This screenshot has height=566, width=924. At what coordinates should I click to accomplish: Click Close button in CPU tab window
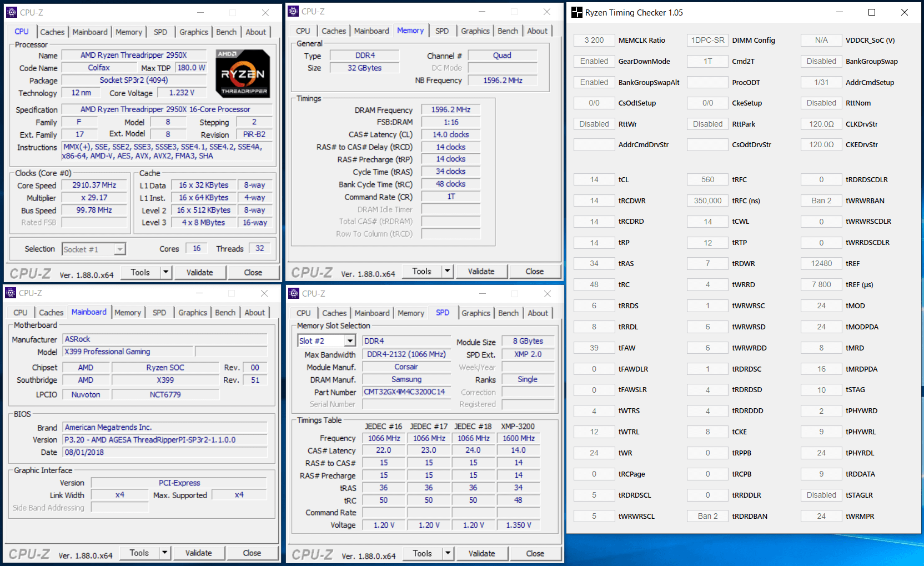(x=253, y=272)
